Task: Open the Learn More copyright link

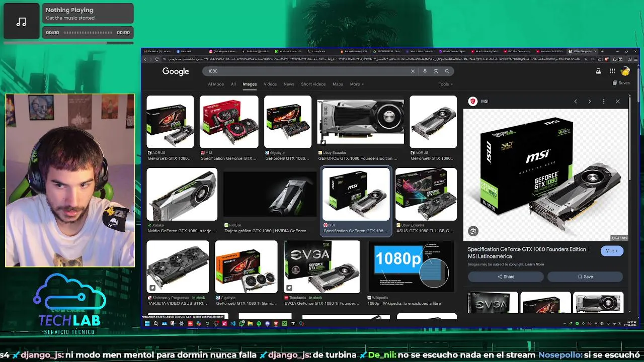Action: (x=534, y=264)
